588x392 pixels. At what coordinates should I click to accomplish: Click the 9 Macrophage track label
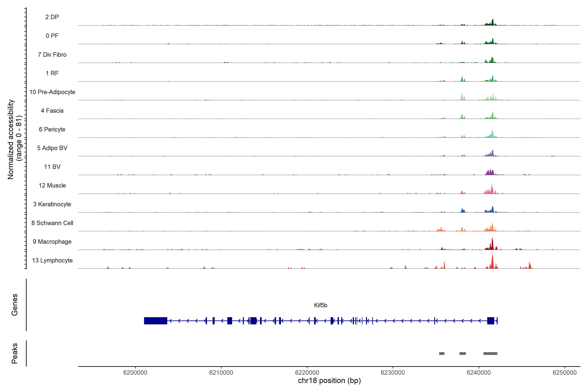[52, 242]
